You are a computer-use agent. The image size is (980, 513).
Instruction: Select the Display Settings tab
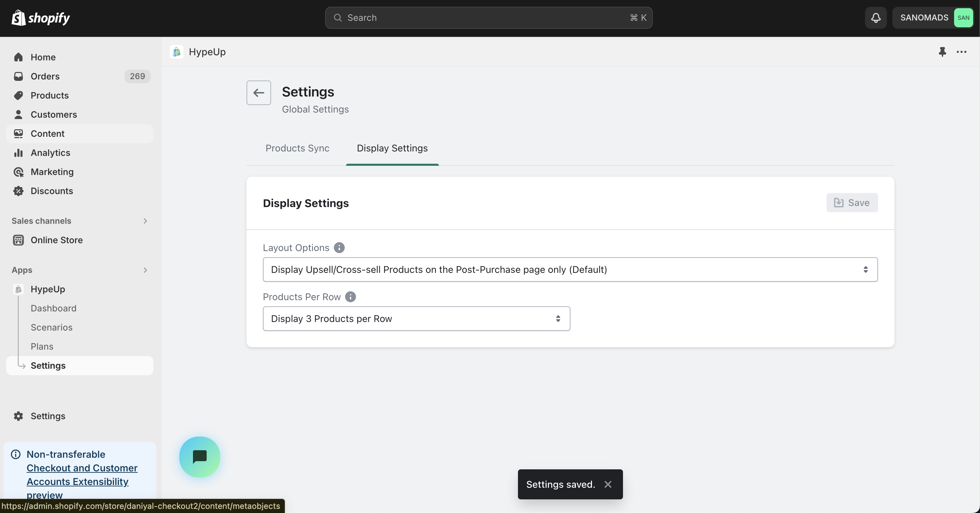(392, 148)
